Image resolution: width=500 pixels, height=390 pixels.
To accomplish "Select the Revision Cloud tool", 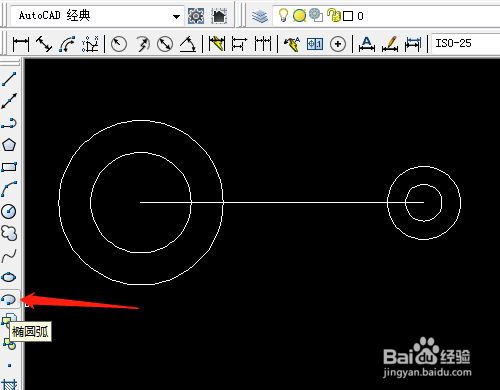I will 9,233.
